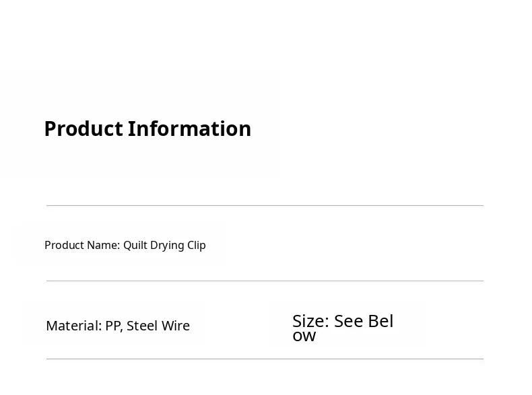Click the bold word "Product" in heading
This screenshot has width=532, height=395.
coord(84,129)
